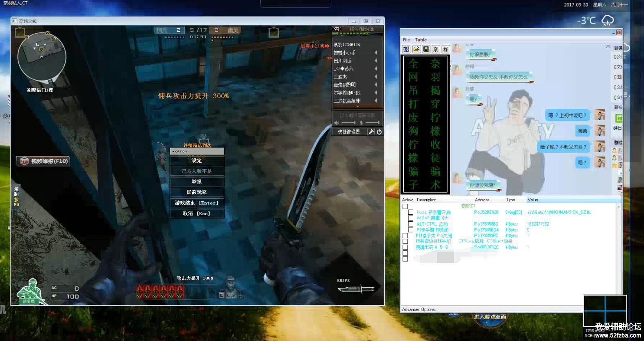Open 快捷键设置 hotkey settings
This screenshot has height=341, width=644.
pos(349,132)
